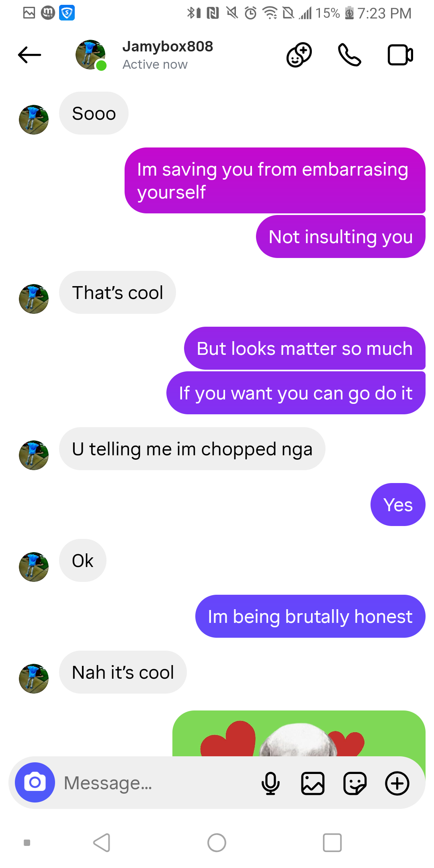Open Jamybox808 profile from header name

tap(168, 47)
